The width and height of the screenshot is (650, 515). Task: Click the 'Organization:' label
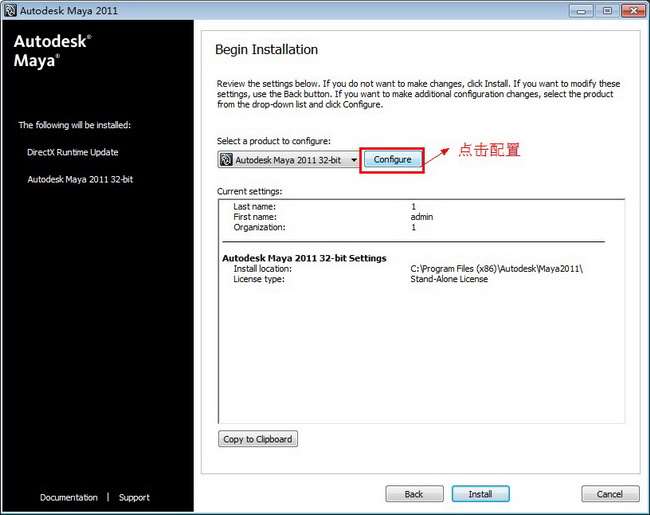(x=259, y=227)
